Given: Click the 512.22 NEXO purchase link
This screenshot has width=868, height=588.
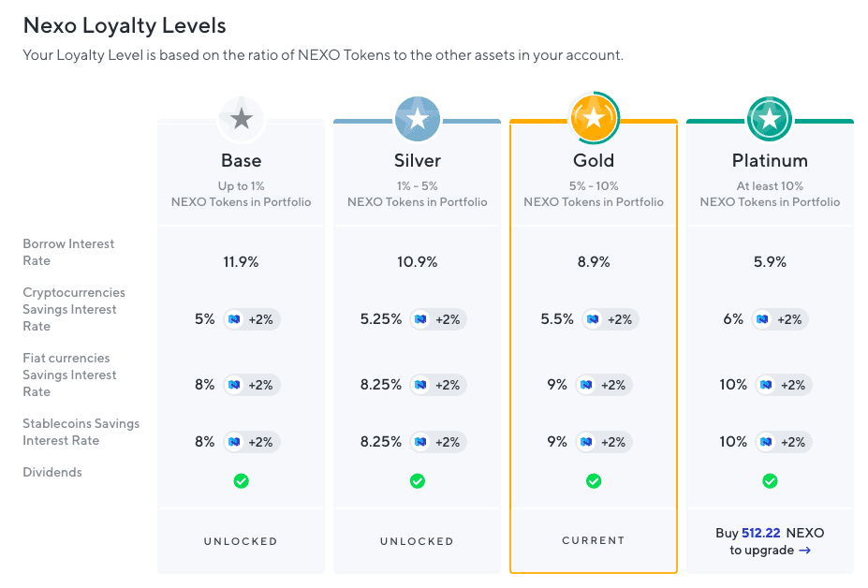Looking at the screenshot, I should point(760,533).
